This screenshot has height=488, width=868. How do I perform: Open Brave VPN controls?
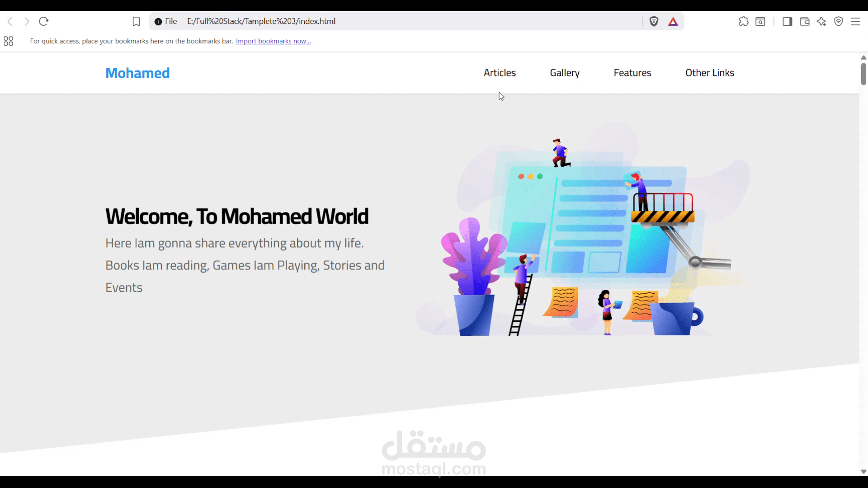click(x=839, y=21)
